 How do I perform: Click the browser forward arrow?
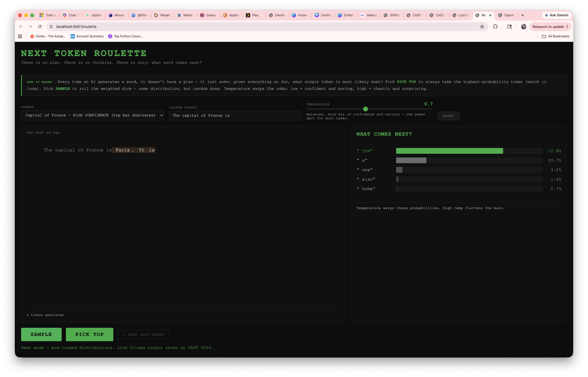pyautogui.click(x=30, y=27)
